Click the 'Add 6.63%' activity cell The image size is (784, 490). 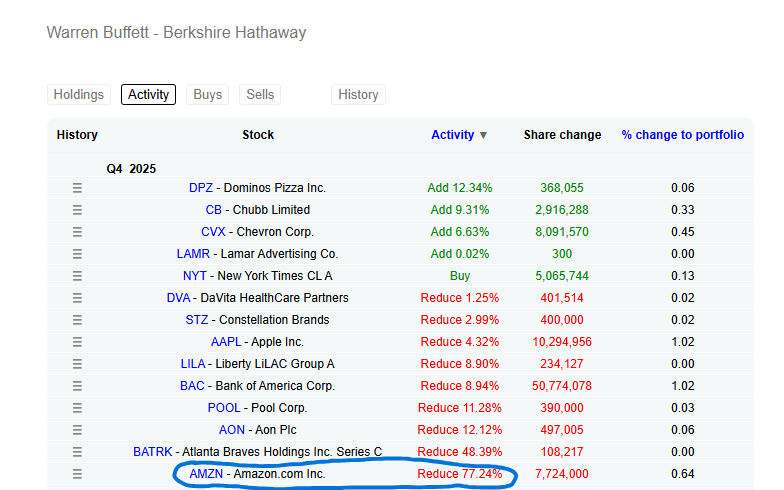point(460,232)
